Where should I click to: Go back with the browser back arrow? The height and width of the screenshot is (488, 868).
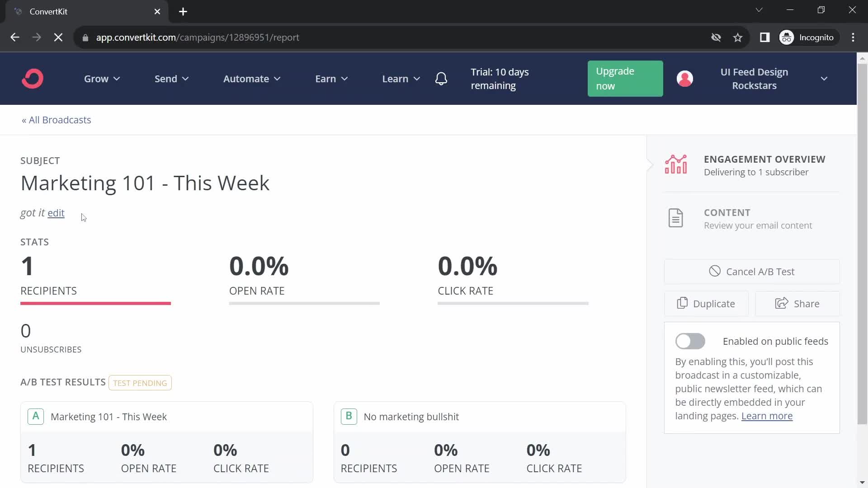coord(15,38)
